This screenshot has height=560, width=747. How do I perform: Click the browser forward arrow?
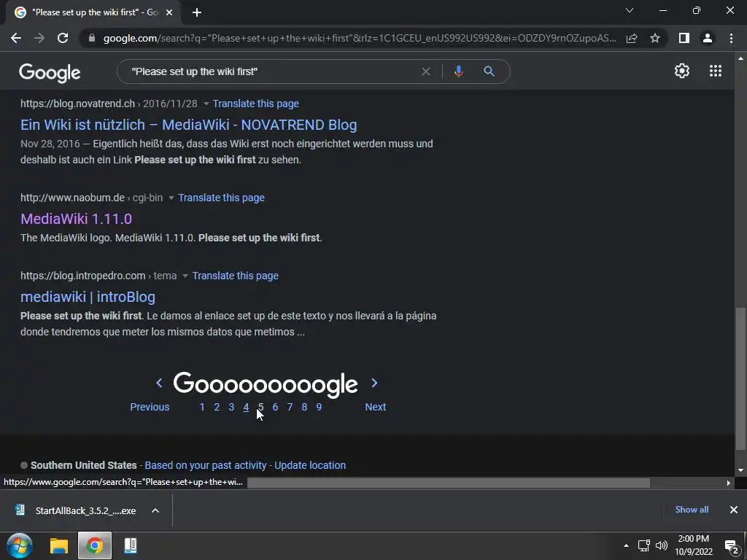point(39,38)
